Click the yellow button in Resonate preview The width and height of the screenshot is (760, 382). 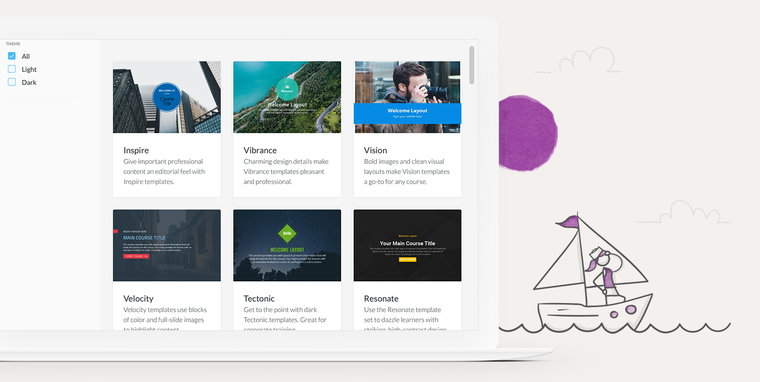coord(408,260)
